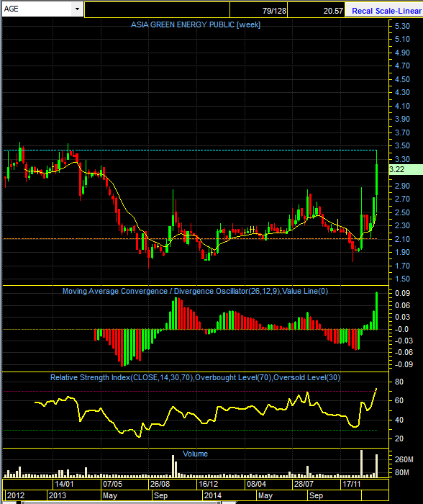Image resolution: width=423 pixels, height=504 pixels.
Task: Click the 260M volume axis label
Action: pos(404,459)
